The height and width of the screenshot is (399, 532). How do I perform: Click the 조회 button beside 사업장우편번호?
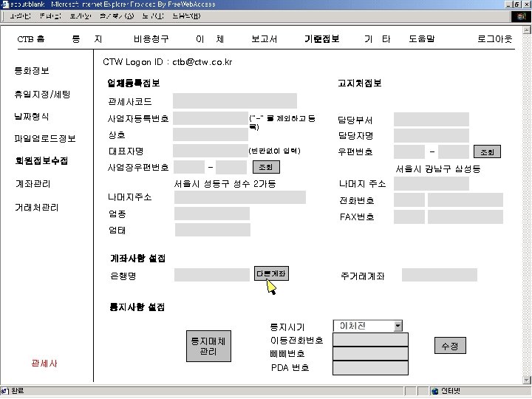266,167
